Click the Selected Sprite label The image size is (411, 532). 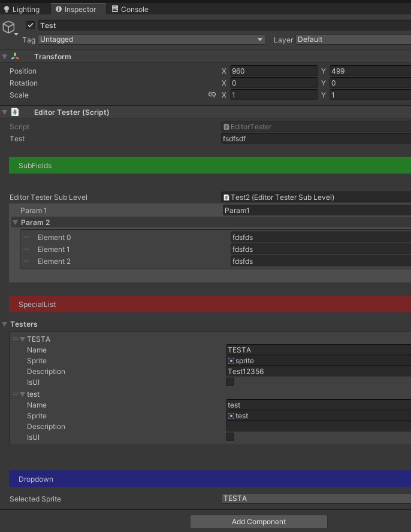pyautogui.click(x=35, y=498)
